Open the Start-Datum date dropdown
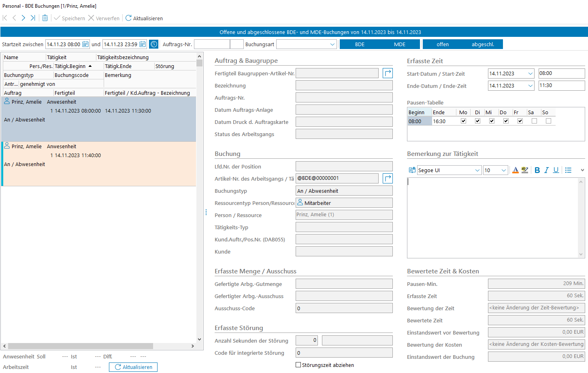Viewport: 588px width, 373px height. point(530,73)
